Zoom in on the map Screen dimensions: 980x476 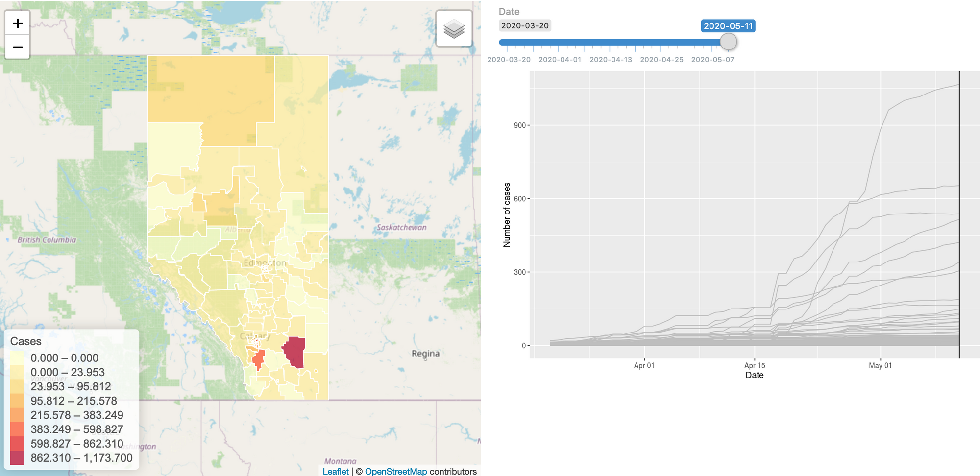18,23
